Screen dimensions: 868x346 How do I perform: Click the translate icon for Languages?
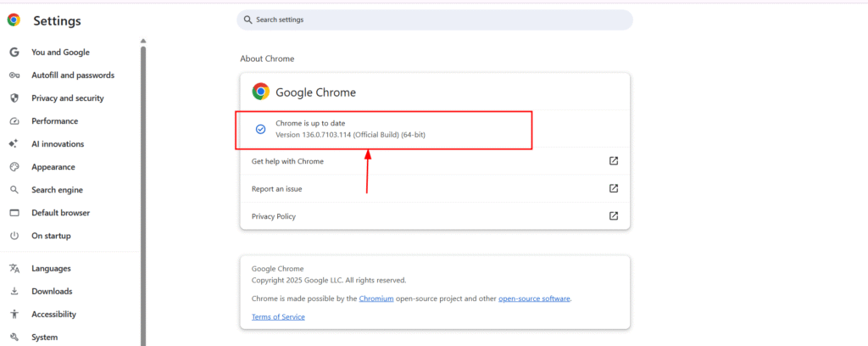[x=14, y=269]
